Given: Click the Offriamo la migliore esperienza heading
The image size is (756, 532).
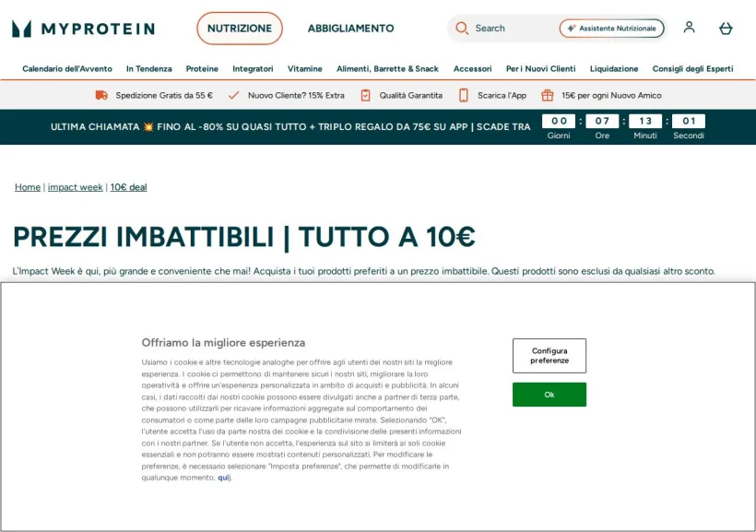Looking at the screenshot, I should tap(223, 342).
